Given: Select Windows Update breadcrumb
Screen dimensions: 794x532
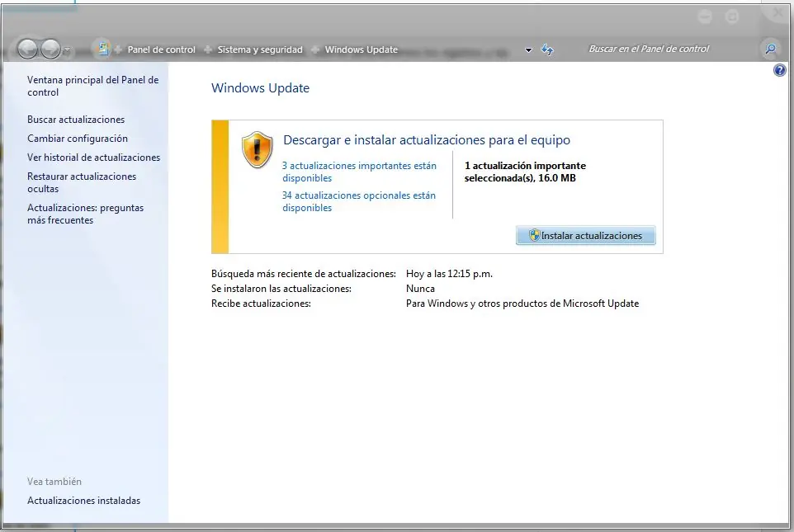Looking at the screenshot, I should pos(361,49).
